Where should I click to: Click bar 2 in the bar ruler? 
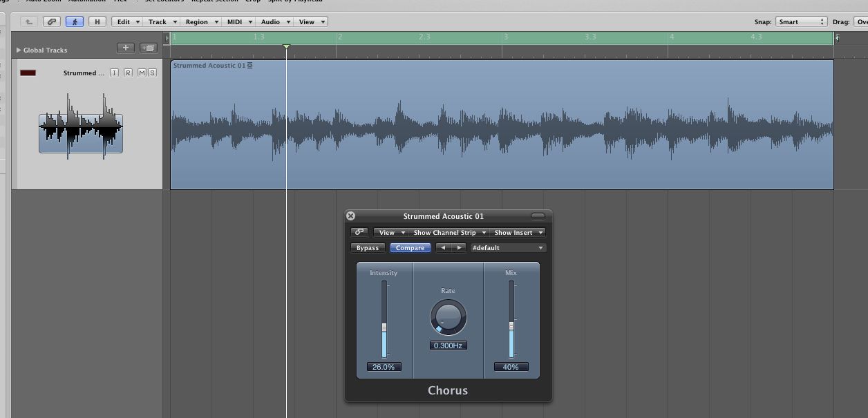339,37
